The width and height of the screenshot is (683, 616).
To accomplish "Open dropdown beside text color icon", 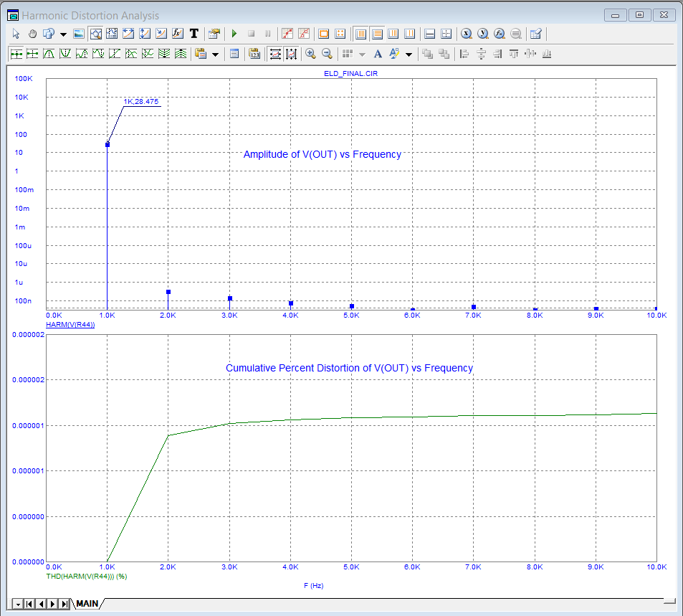I will [x=409, y=55].
